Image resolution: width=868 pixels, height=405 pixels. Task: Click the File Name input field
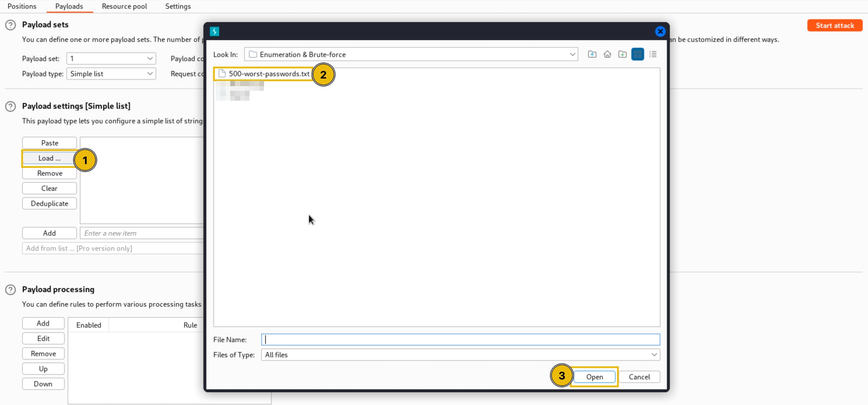click(460, 340)
